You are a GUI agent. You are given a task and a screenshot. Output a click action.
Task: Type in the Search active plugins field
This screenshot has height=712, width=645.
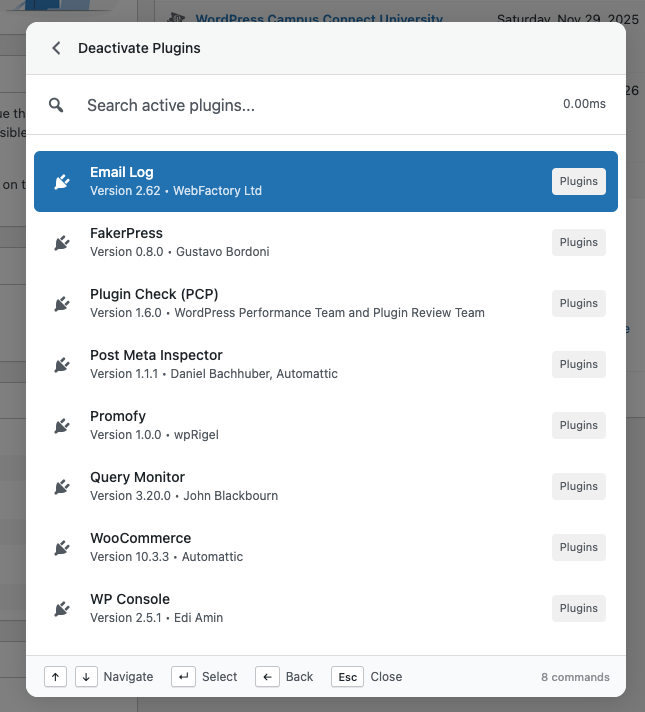(x=300, y=105)
